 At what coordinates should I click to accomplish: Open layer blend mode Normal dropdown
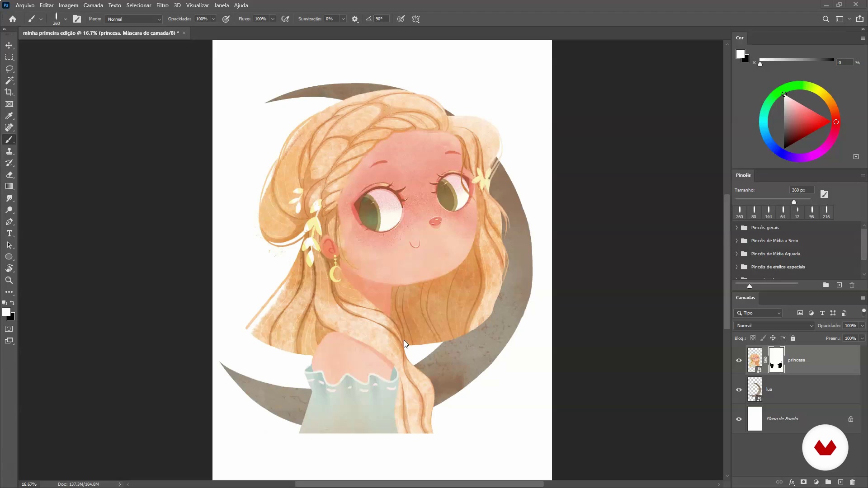coord(774,326)
